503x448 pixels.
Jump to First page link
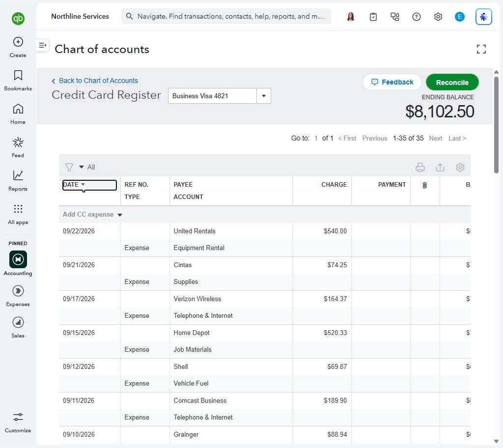(x=347, y=139)
